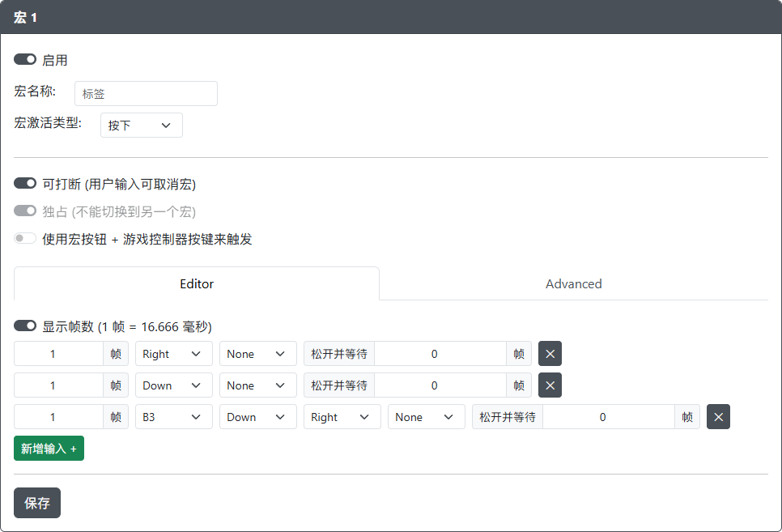Expand the second row's Down button dropdown
782x532 pixels.
click(173, 385)
